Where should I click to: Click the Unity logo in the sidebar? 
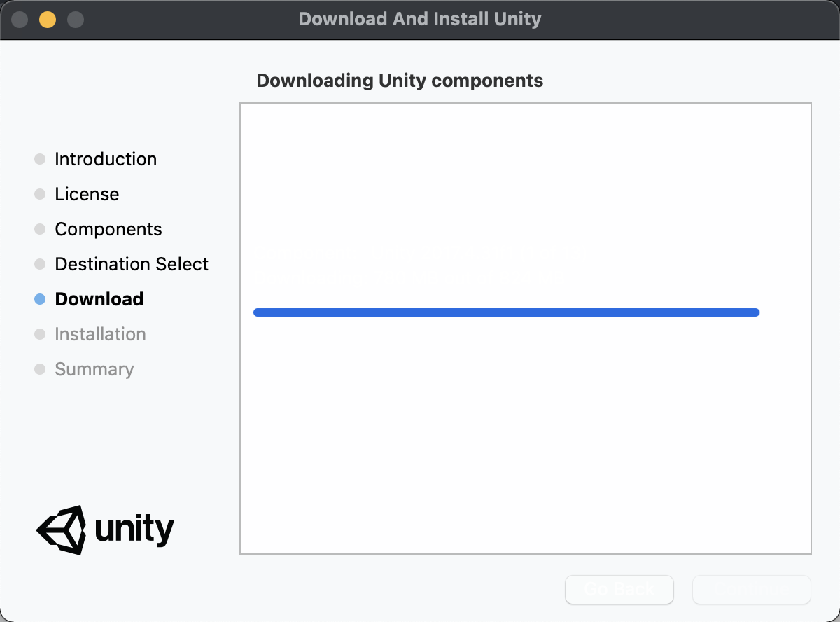point(105,530)
